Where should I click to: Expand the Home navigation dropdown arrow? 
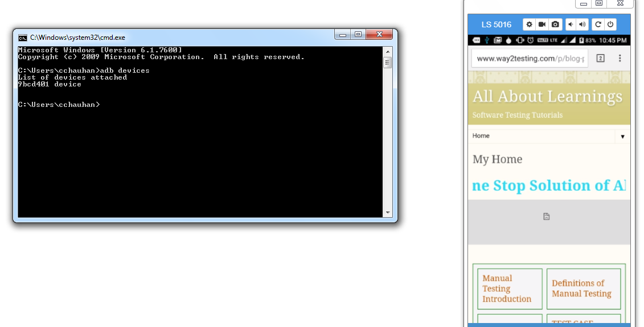622,136
